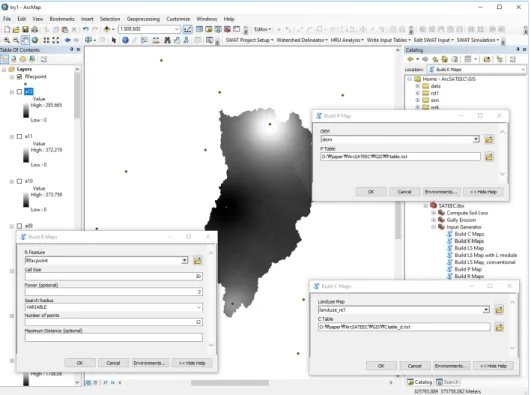Browse for C Table file icon
This screenshot has width=531, height=395.
pos(499,327)
